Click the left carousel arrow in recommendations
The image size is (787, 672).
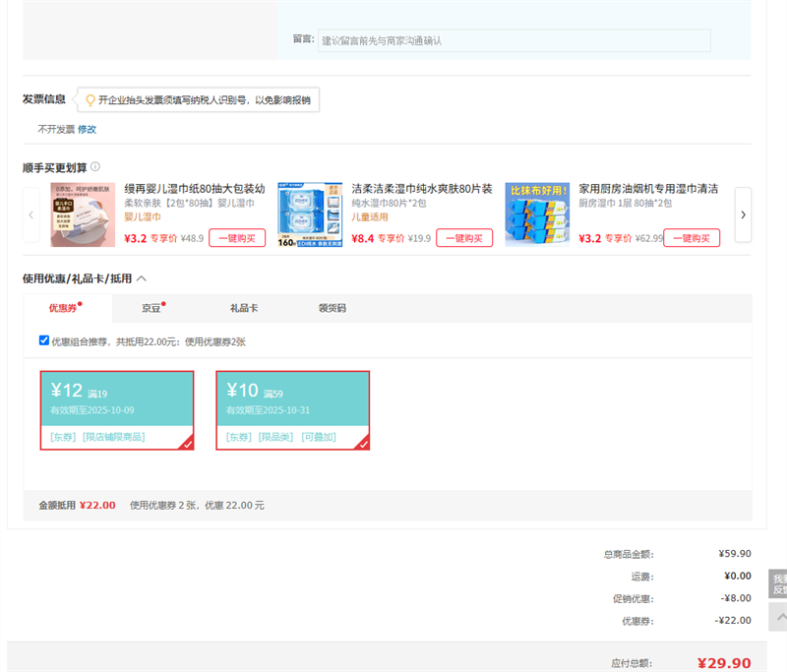click(x=31, y=214)
